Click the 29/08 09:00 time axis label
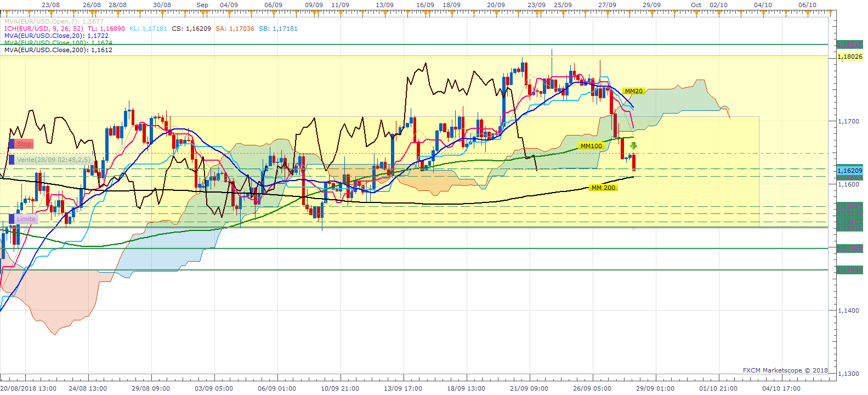 (151, 388)
